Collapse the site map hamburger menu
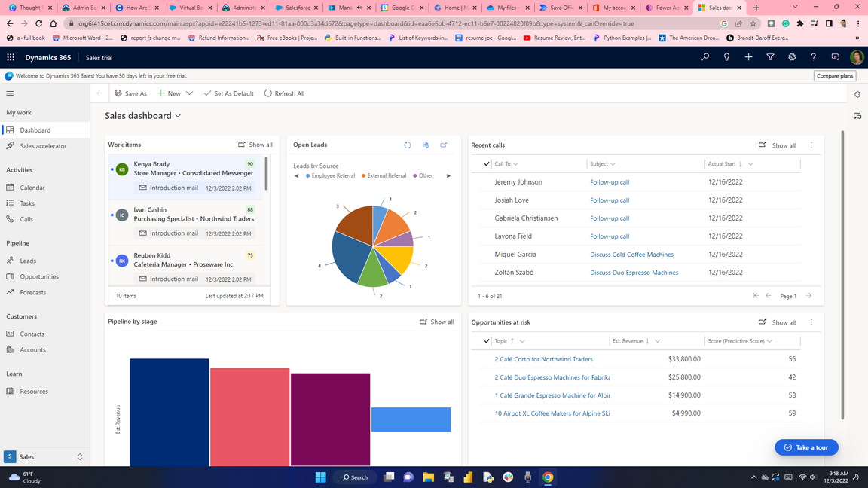Screen dimensions: 868x488 [10, 93]
